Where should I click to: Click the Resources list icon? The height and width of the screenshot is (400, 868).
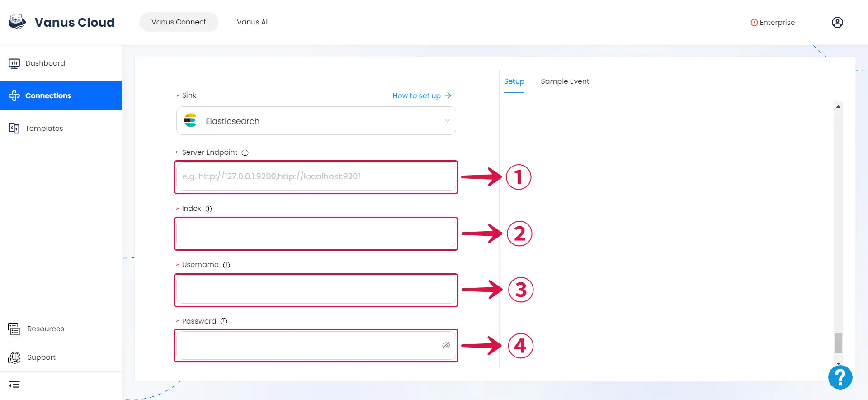pyautogui.click(x=14, y=329)
